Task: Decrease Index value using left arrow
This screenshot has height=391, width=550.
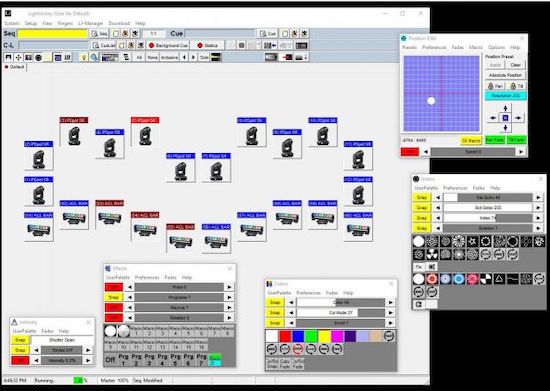Action: coord(437,218)
